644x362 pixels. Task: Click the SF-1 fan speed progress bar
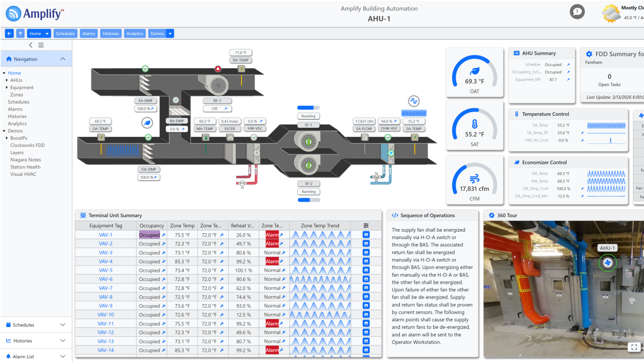309,107
